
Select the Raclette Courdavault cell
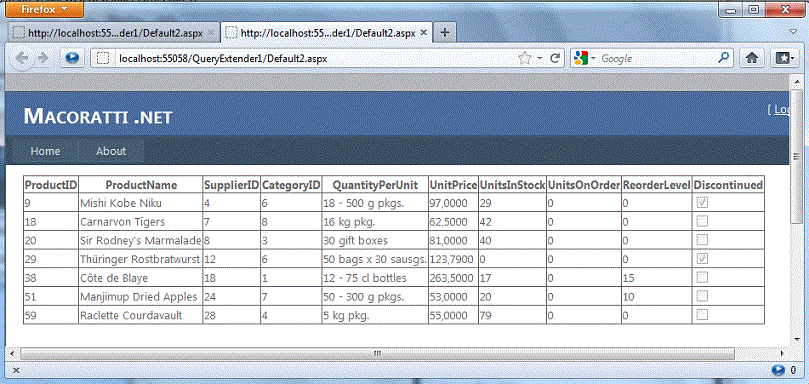pos(141,315)
